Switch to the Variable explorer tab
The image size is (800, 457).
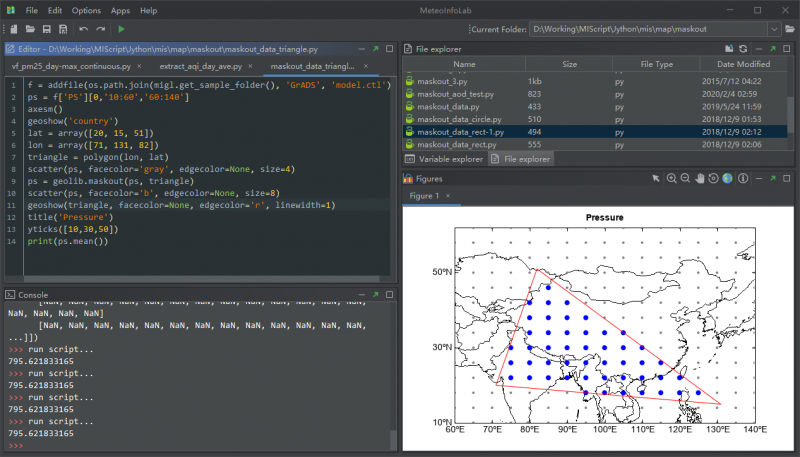[x=444, y=158]
